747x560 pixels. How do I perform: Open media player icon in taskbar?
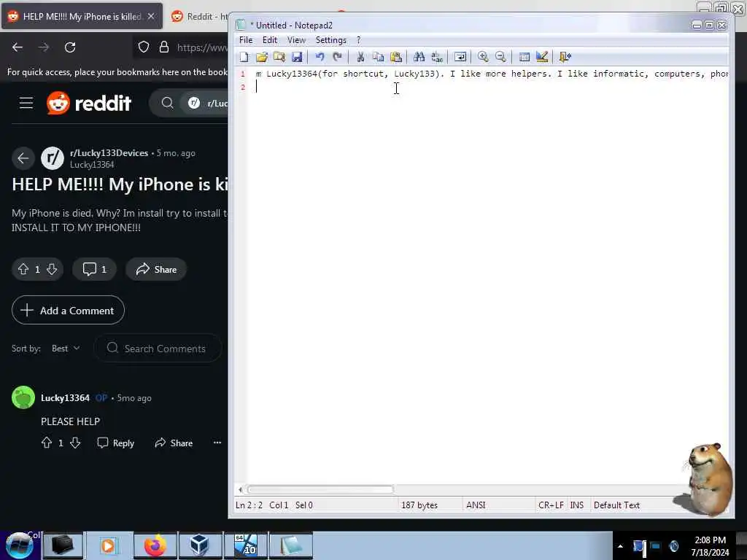[x=108, y=545]
